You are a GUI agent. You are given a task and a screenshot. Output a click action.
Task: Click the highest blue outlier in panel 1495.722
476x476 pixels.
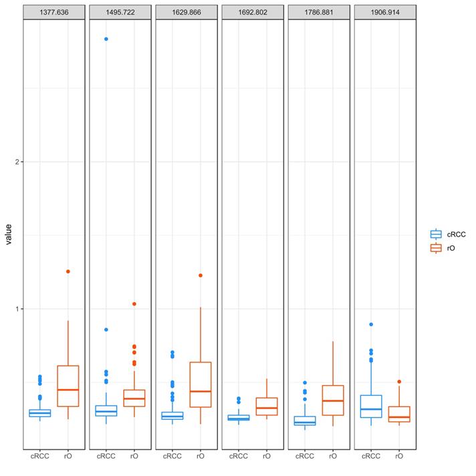106,39
